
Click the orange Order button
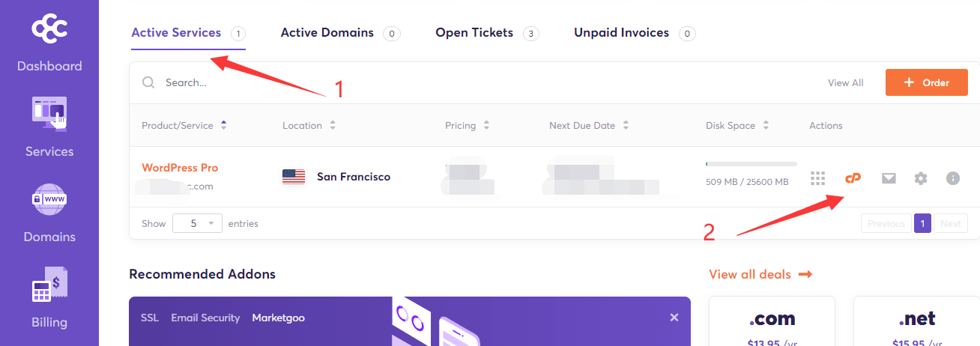927,82
